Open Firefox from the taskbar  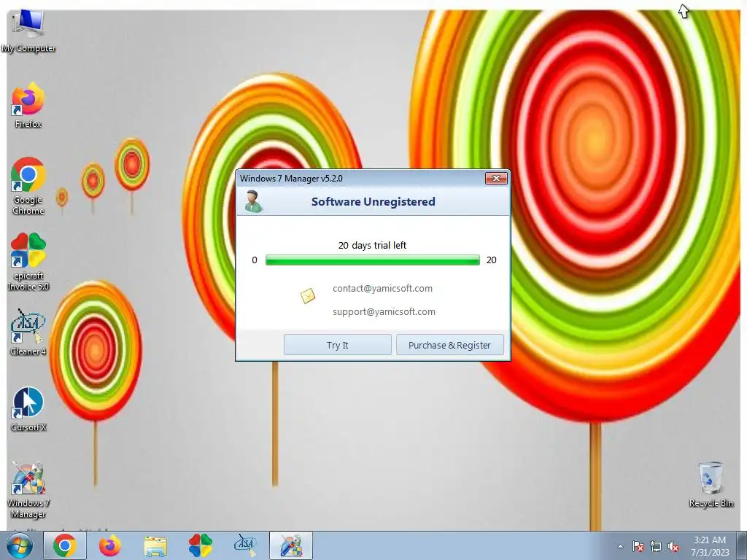(110, 545)
